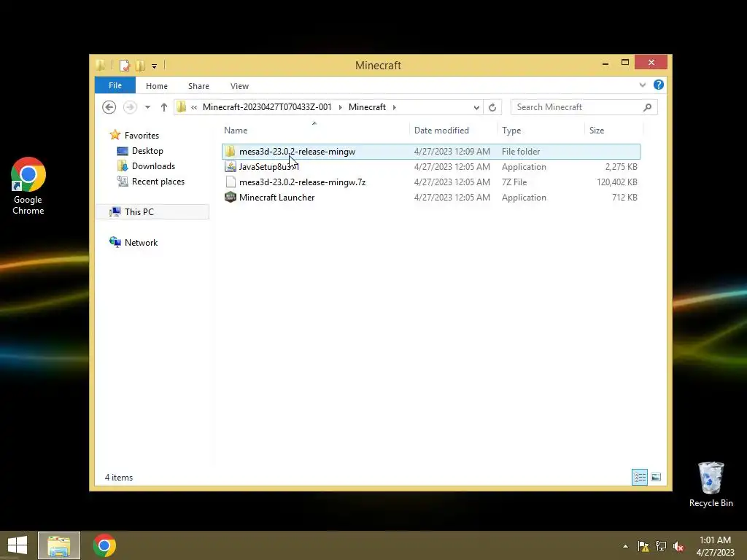Click the search magnifier icon
This screenshot has height=560, width=747.
(647, 107)
